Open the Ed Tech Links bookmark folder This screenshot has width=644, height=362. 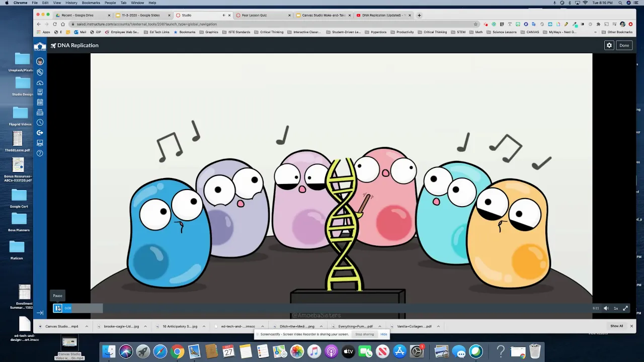tap(156, 32)
